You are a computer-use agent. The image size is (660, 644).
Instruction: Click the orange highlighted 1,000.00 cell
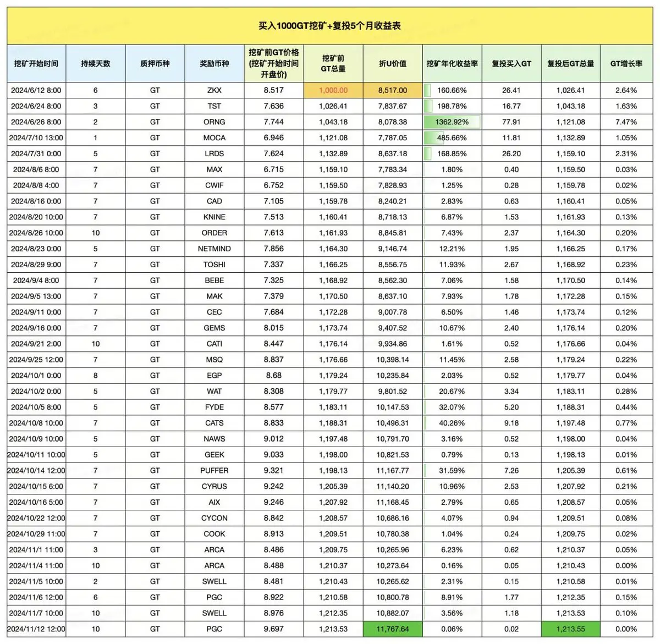(x=333, y=90)
